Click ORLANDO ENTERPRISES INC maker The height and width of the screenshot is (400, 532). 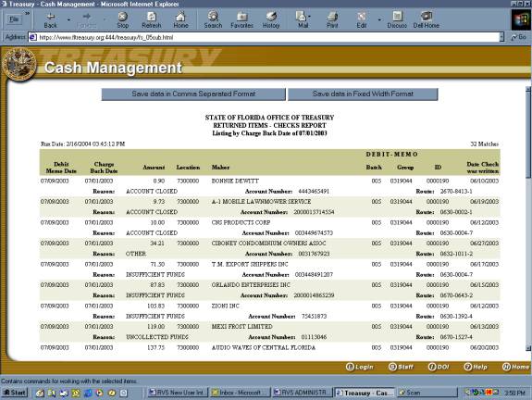(x=251, y=285)
